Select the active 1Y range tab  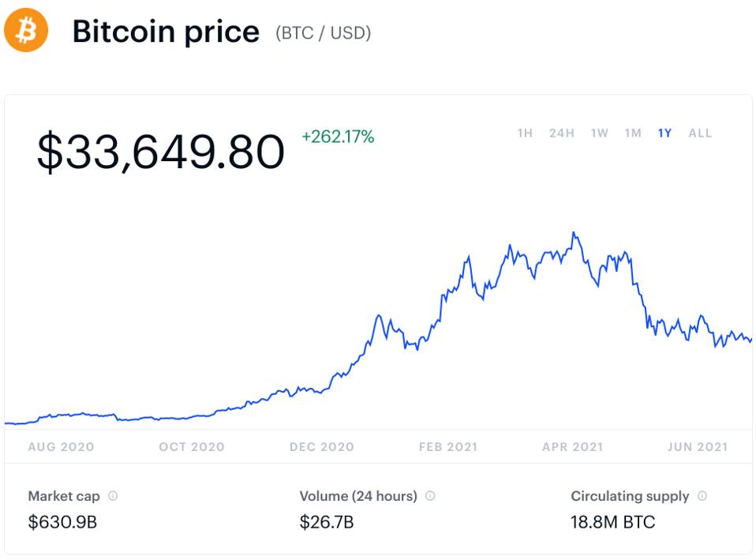665,133
